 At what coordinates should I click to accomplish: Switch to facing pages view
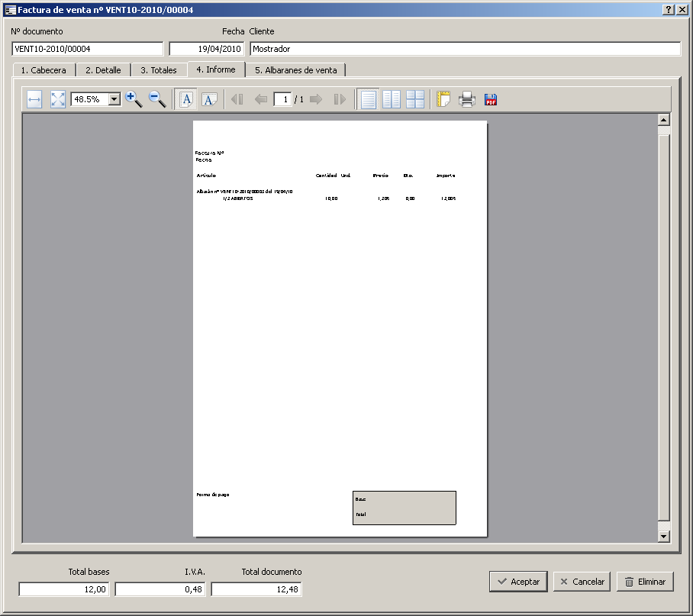392,99
